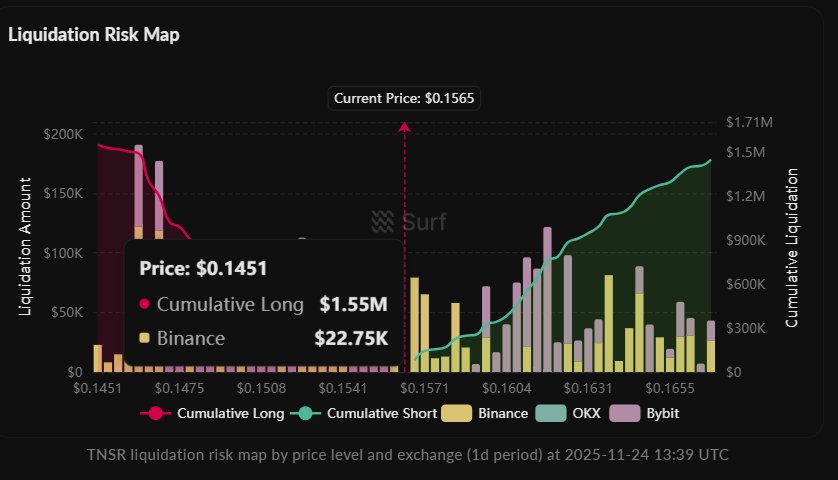Toggle the Cumulative Short legend item
The width and height of the screenshot is (838, 480).
tap(374, 412)
